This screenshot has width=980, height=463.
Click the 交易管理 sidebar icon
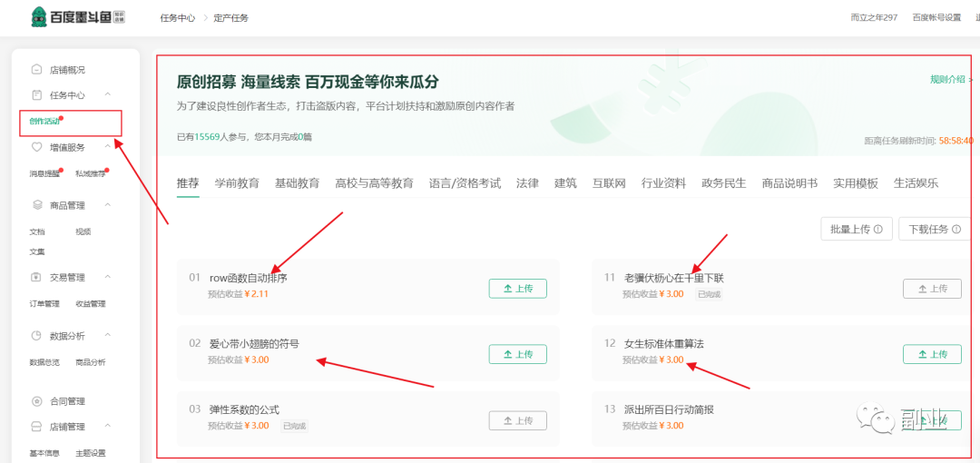(x=37, y=278)
